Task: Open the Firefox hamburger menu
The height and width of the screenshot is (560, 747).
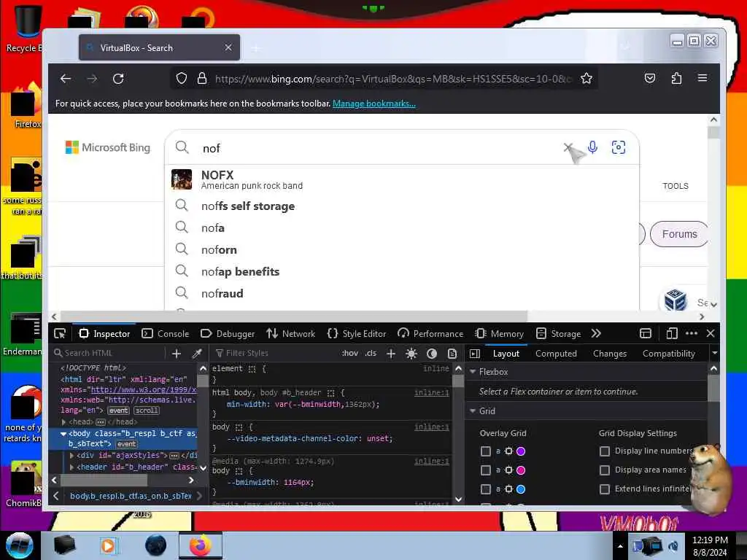Action: 703,77
